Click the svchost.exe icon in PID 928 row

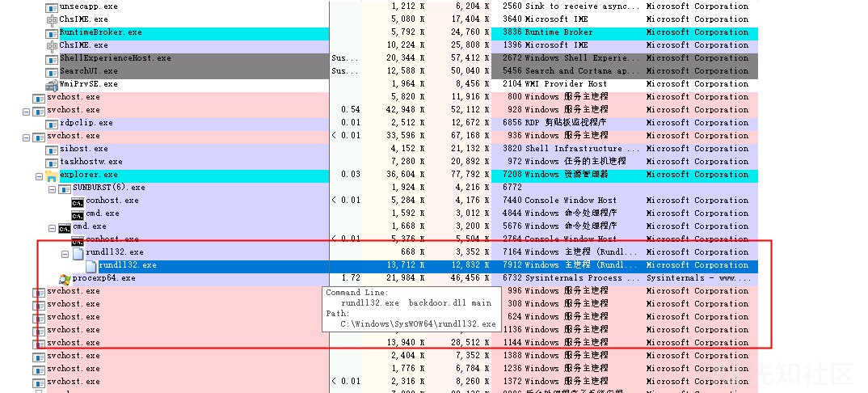coord(39,111)
